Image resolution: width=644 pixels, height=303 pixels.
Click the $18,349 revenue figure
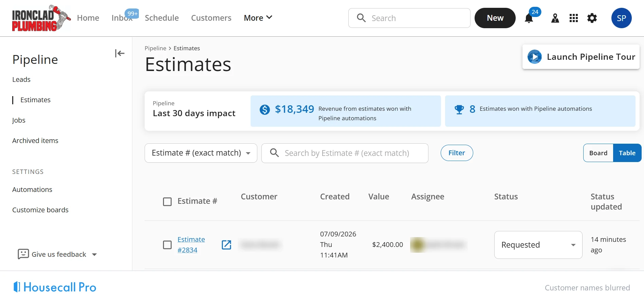click(x=294, y=109)
